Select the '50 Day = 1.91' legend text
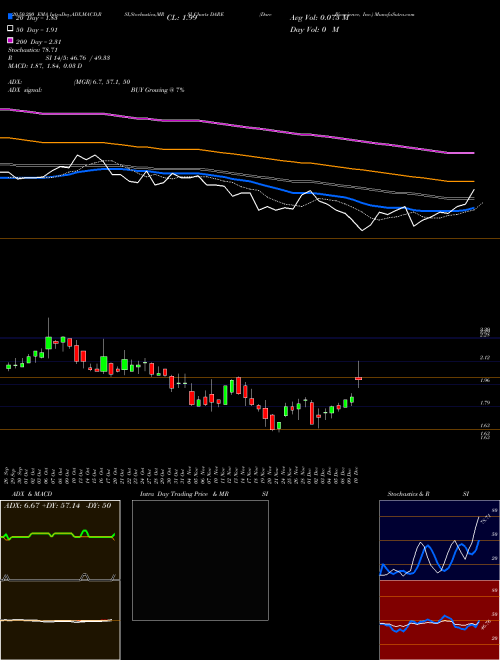Screen dimensions: 500x660 36,30
